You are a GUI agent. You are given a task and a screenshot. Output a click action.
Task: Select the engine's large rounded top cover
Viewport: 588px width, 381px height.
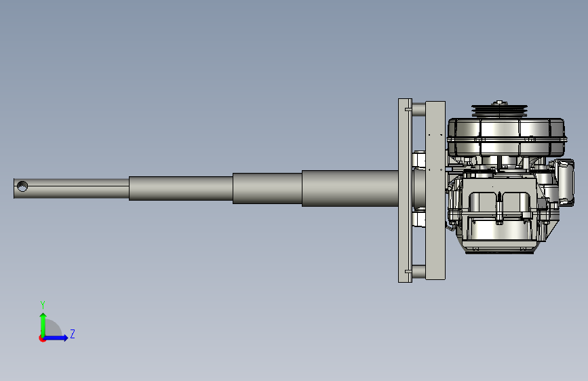(x=507, y=136)
